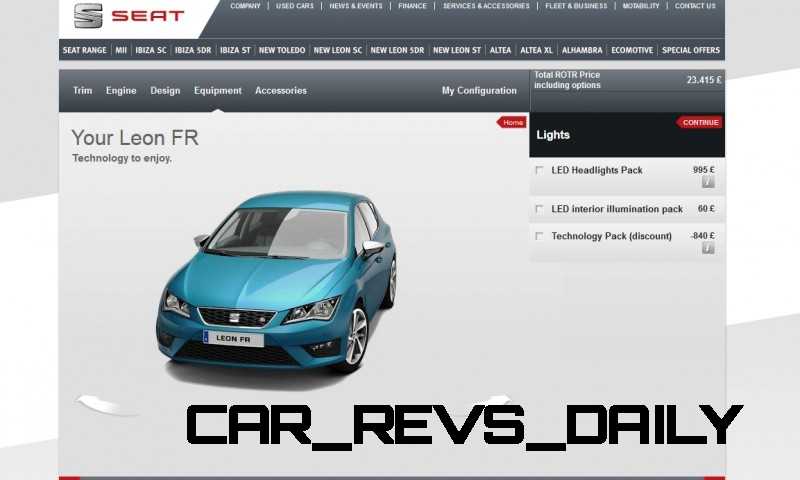800x480 pixels.
Task: Click the red Continue button
Action: coord(699,122)
